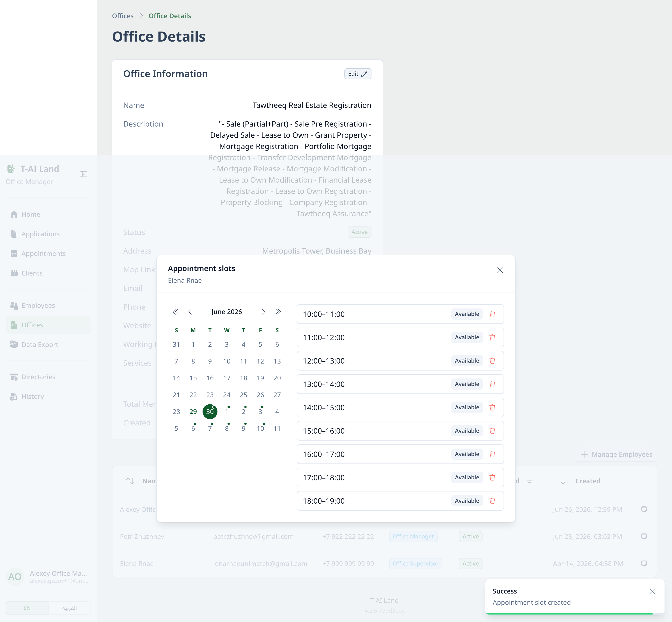Click the 14:00–15:00 Available status badge
Viewport: 672px width, 622px height.
(467, 407)
